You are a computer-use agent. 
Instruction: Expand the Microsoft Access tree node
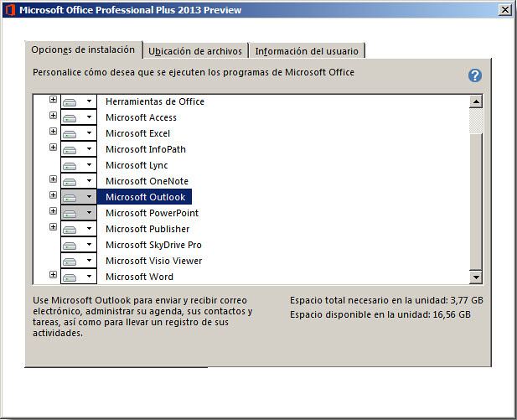(53, 115)
